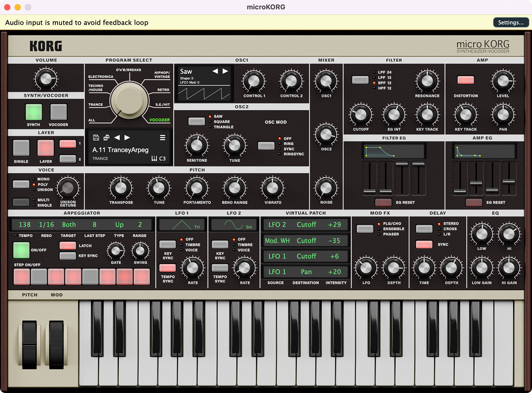532x393 pixels.
Task: Click the AMP PAN knob
Action: pyautogui.click(x=503, y=114)
